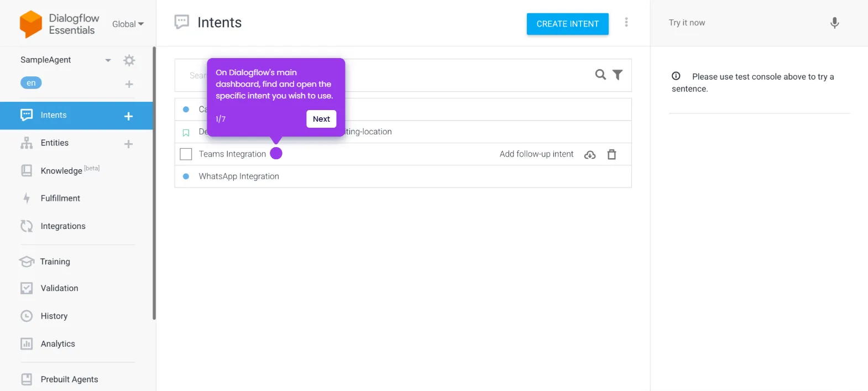Click the Validation checkmark icon
The width and height of the screenshot is (868, 391).
tap(27, 288)
